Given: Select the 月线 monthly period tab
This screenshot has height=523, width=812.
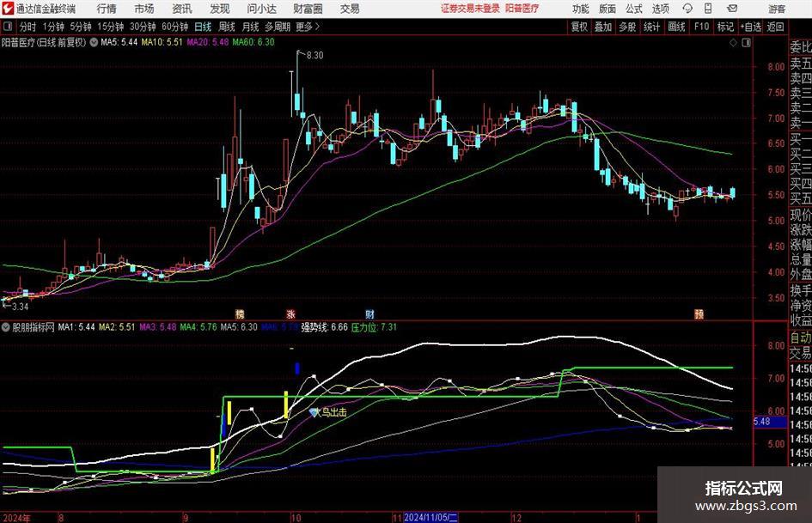Looking at the screenshot, I should 250,27.
